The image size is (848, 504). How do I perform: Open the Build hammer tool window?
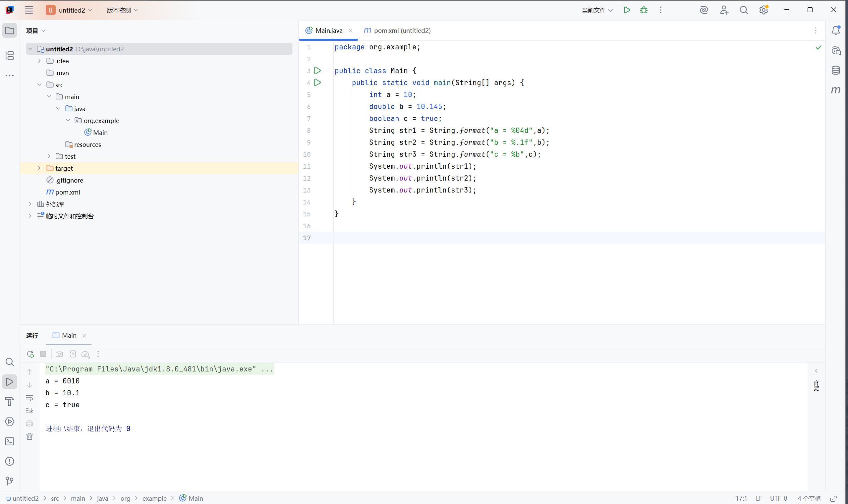pos(10,401)
